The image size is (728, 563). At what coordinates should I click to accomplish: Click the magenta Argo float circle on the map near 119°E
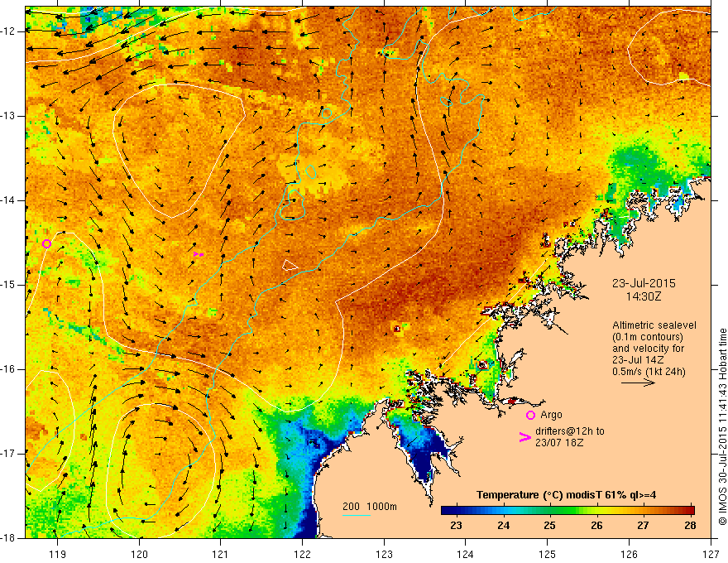(x=46, y=244)
